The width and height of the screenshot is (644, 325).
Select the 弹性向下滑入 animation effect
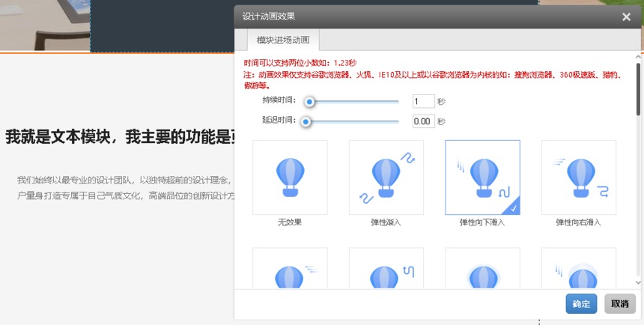482,177
